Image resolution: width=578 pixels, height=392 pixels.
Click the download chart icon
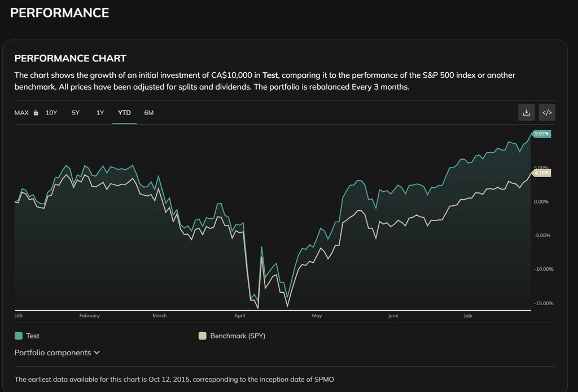point(526,113)
